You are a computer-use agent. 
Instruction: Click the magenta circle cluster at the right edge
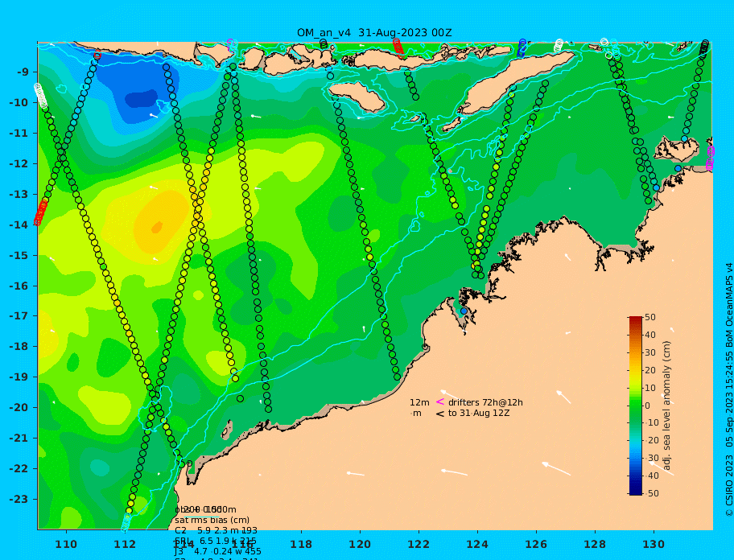[x=710, y=158]
